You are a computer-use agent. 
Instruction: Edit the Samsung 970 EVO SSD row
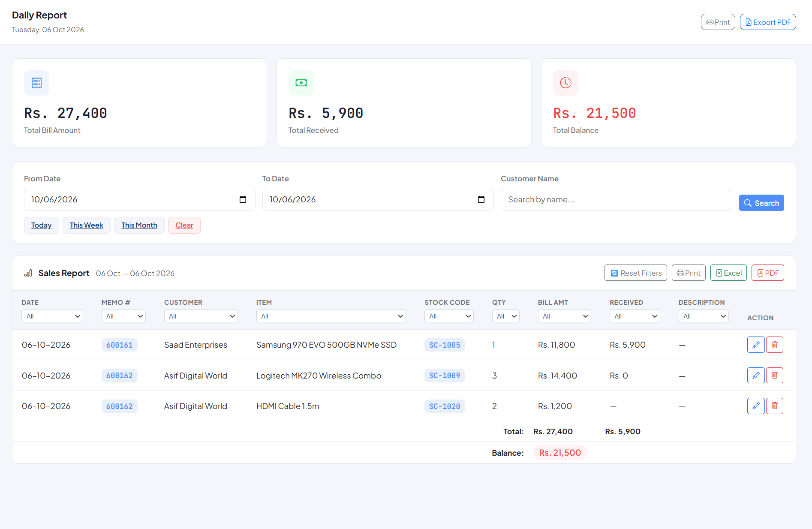tap(756, 345)
